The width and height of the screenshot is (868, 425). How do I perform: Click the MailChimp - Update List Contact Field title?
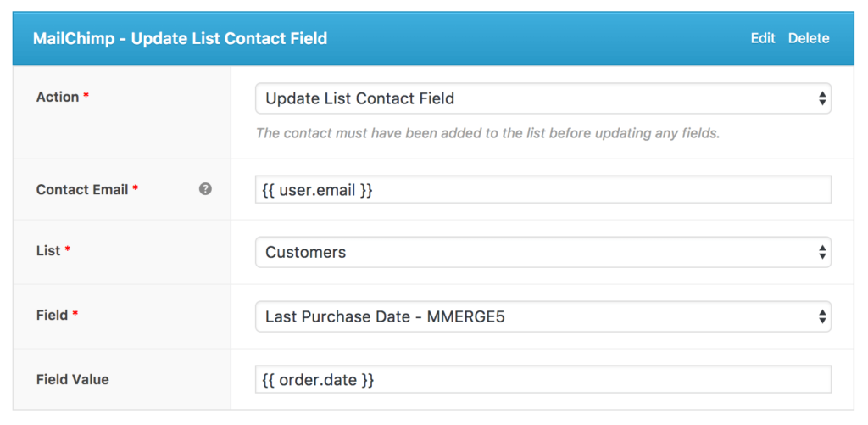pyautogui.click(x=180, y=38)
